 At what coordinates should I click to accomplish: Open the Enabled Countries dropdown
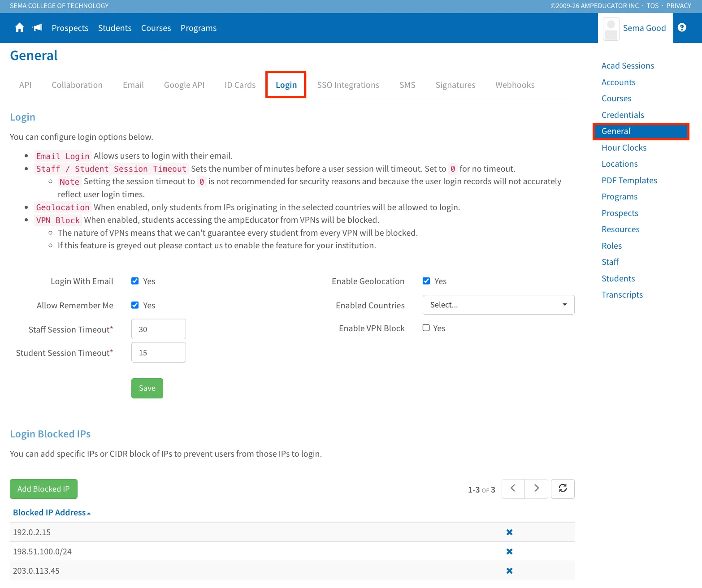click(x=498, y=305)
